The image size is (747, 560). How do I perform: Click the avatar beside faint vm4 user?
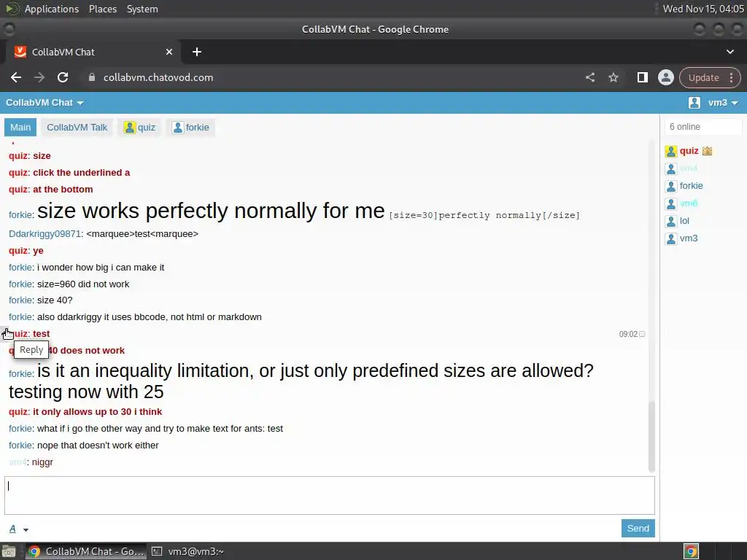[671, 169]
